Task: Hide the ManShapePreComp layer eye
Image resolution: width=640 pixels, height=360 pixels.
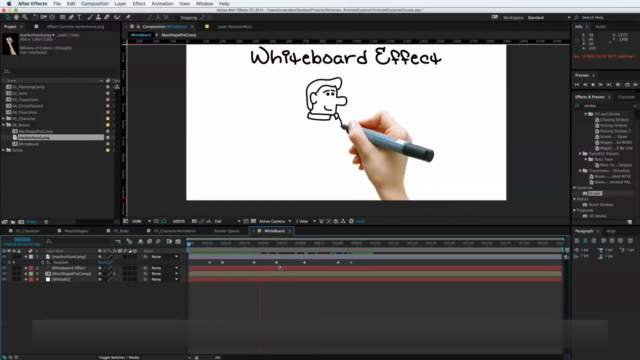Action: click(x=4, y=274)
